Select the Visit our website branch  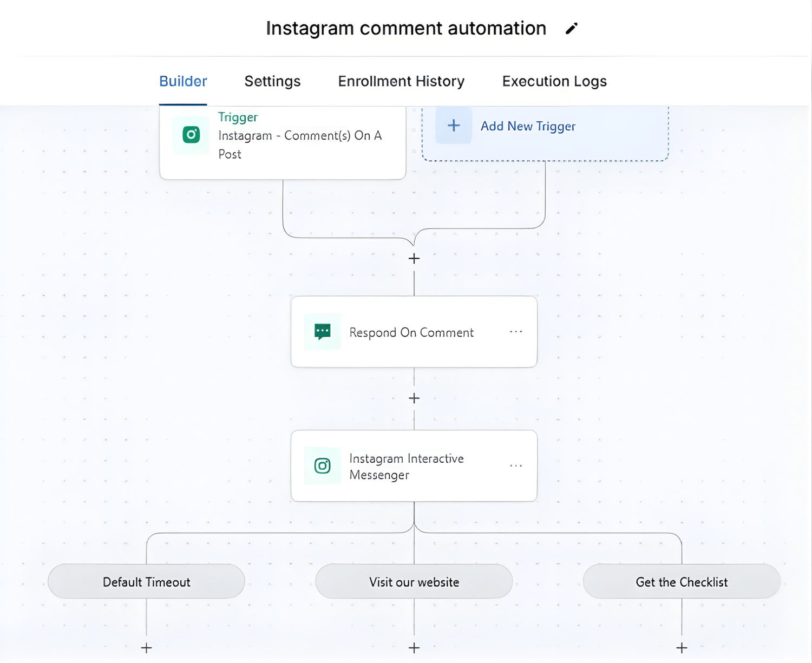point(414,582)
